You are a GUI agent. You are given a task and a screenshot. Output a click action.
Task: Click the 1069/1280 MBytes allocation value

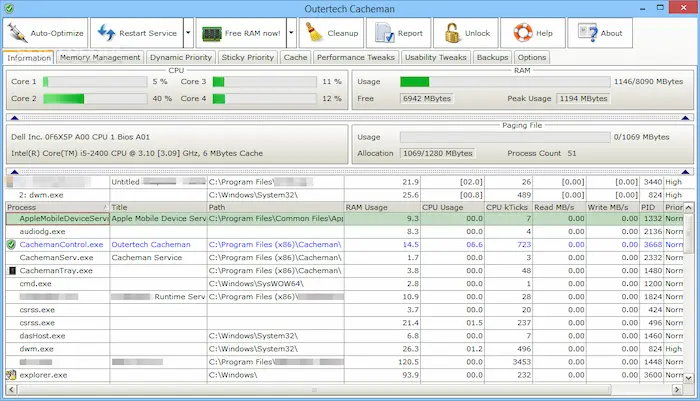pos(438,153)
